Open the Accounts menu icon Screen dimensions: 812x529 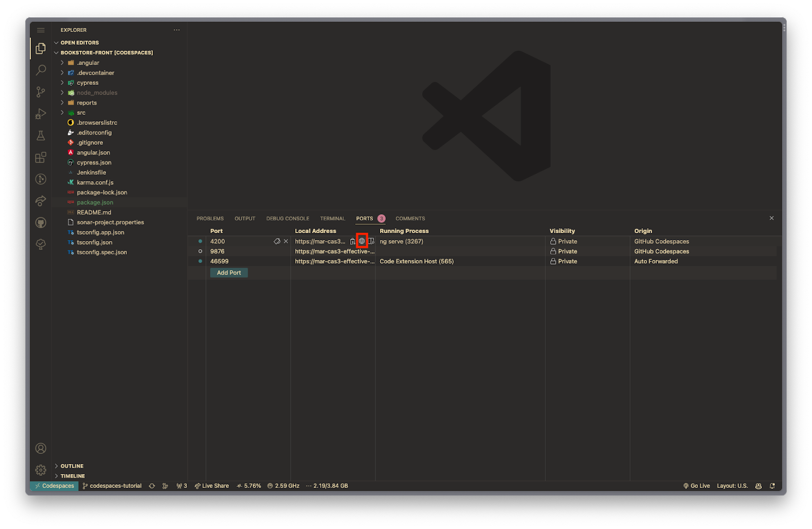tap(41, 448)
